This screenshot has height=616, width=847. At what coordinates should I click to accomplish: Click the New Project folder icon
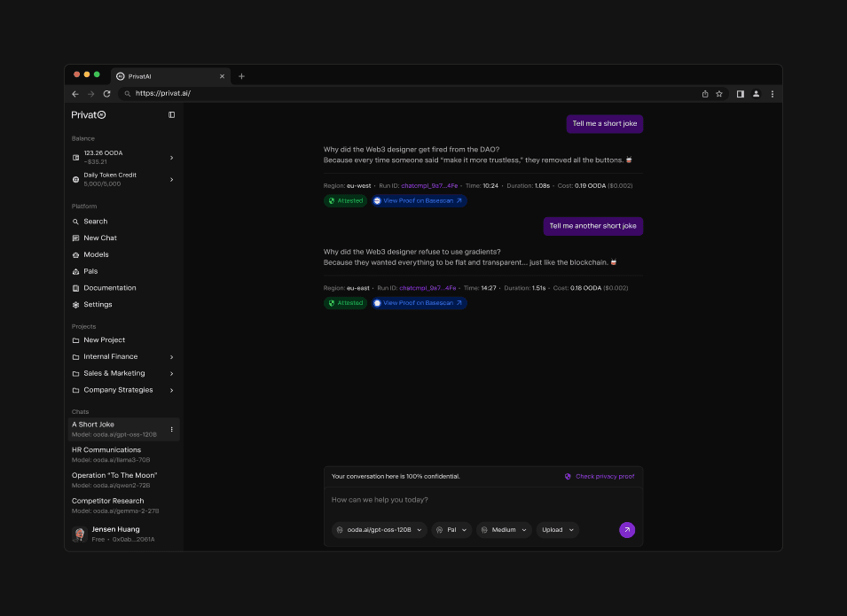tap(75, 339)
